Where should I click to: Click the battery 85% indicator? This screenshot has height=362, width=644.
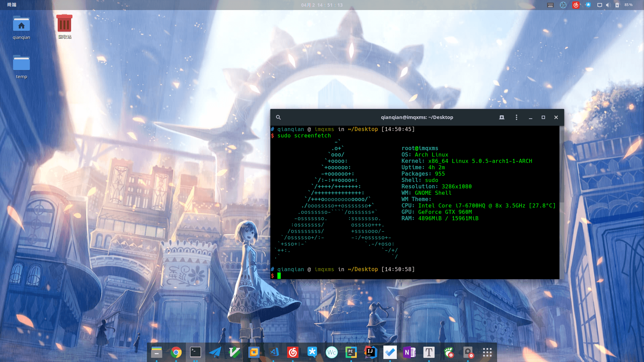tap(624, 5)
